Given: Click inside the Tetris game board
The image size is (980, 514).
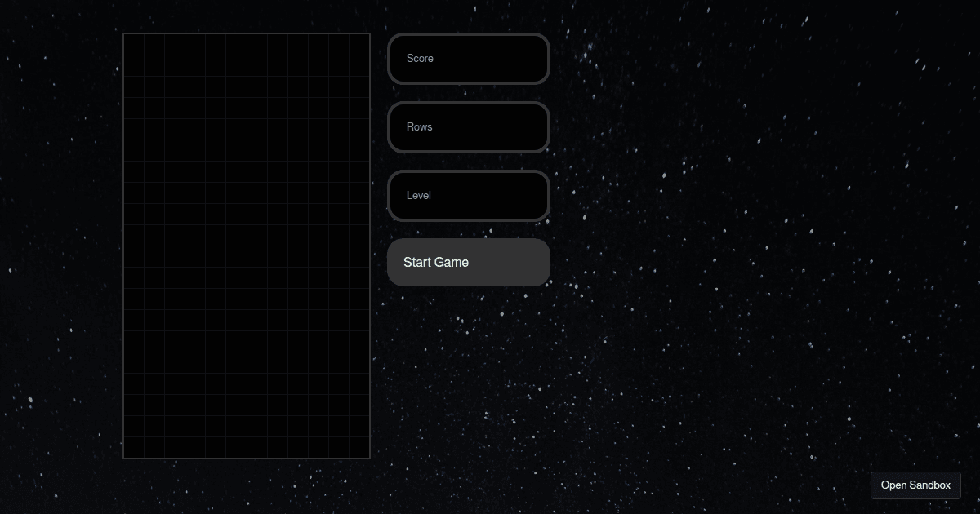Looking at the screenshot, I should pyautogui.click(x=246, y=245).
